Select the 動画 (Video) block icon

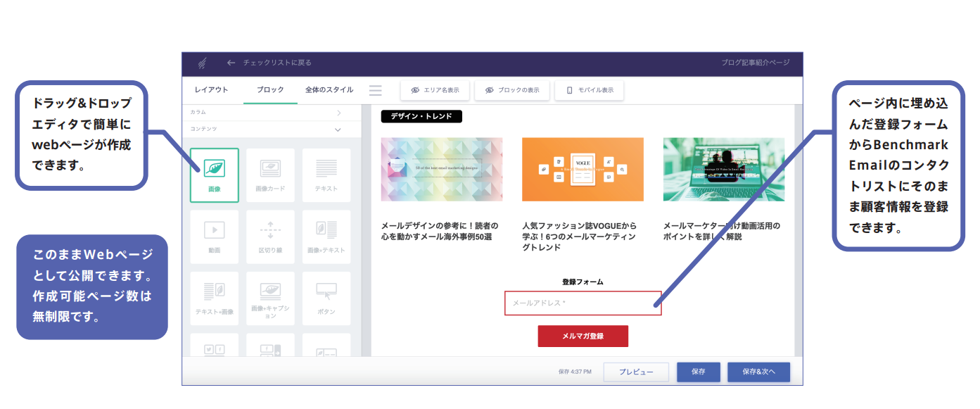click(x=215, y=234)
